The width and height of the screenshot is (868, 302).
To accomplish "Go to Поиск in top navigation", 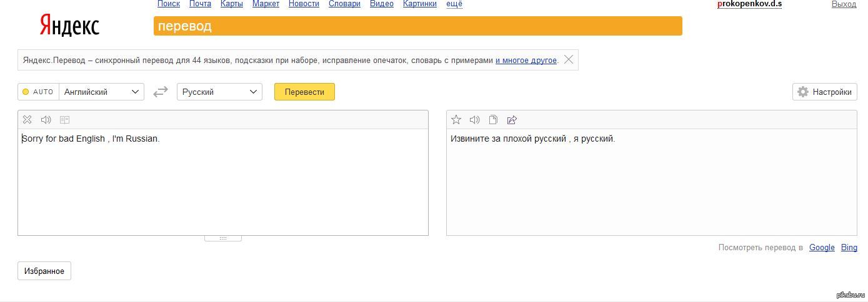I will click(169, 4).
